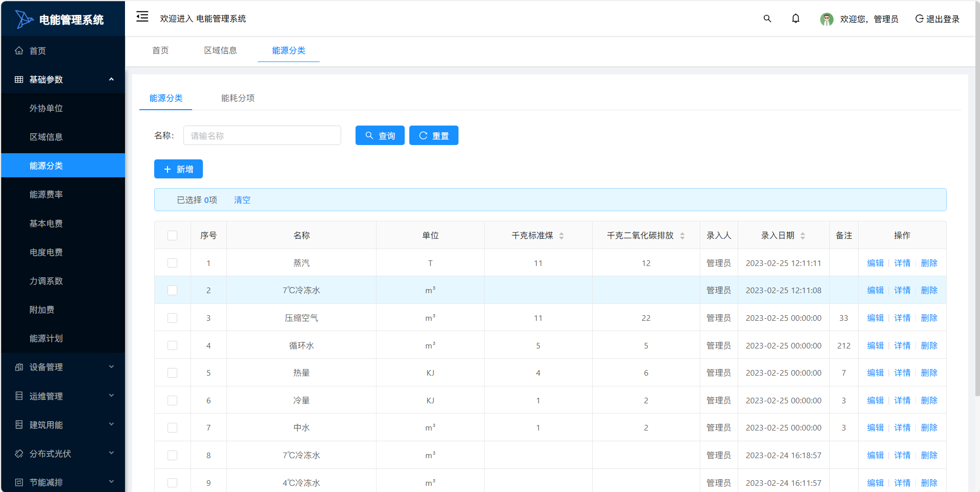
Task: Click the grid icon beside 基础参数
Action: [19, 79]
